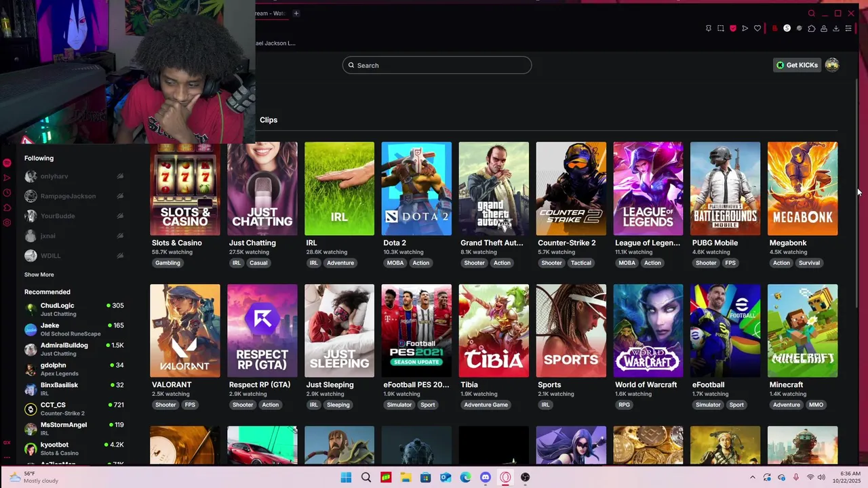Click the browser tab search magnifier
Image resolution: width=868 pixels, height=488 pixels.
[x=811, y=14]
